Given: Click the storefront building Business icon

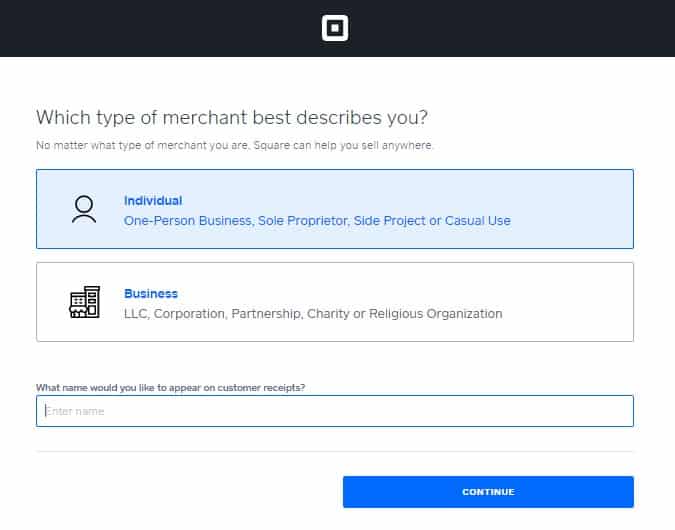Looking at the screenshot, I should point(85,302).
